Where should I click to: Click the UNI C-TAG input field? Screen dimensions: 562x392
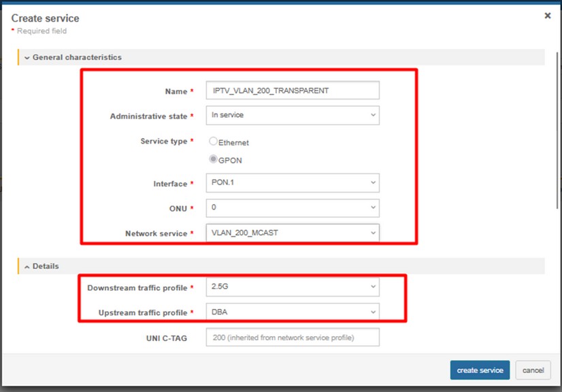pyautogui.click(x=293, y=337)
